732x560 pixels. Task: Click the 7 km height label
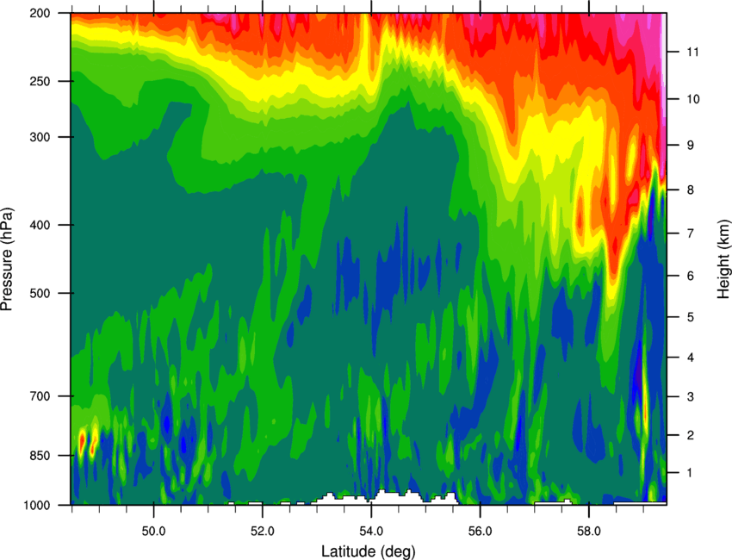691,233
